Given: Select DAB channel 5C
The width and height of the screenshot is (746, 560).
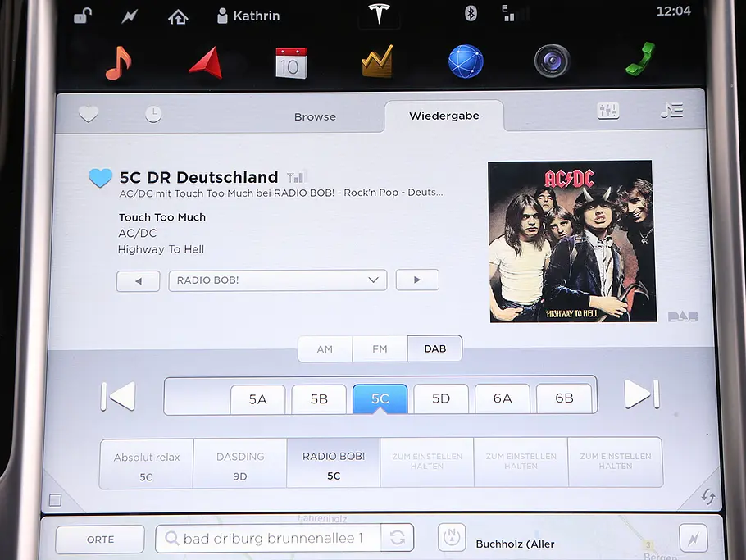Looking at the screenshot, I should tap(380, 398).
